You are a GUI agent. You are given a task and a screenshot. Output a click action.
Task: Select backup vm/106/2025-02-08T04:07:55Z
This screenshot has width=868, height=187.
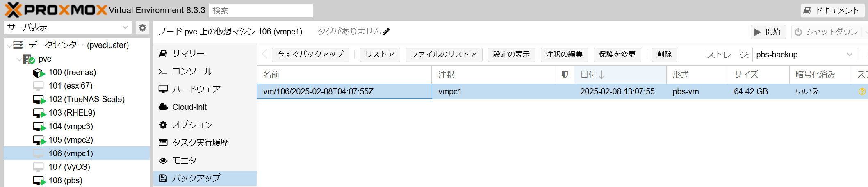[x=344, y=91]
